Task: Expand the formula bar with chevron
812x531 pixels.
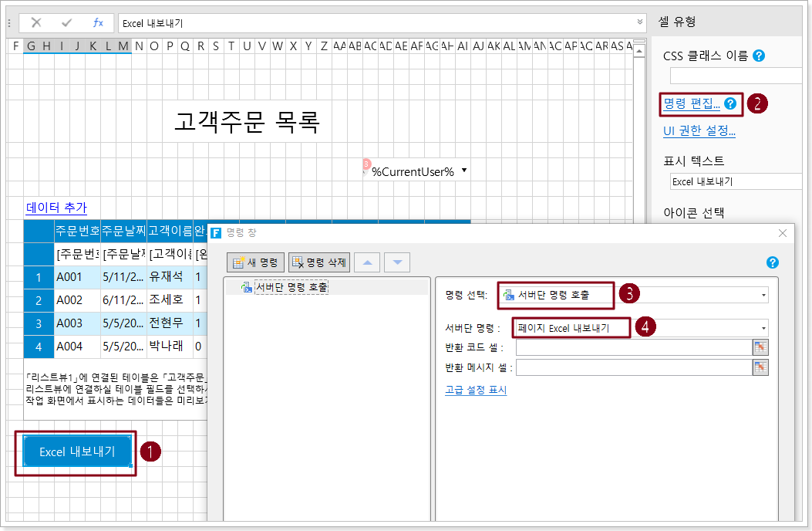Action: pyautogui.click(x=639, y=22)
